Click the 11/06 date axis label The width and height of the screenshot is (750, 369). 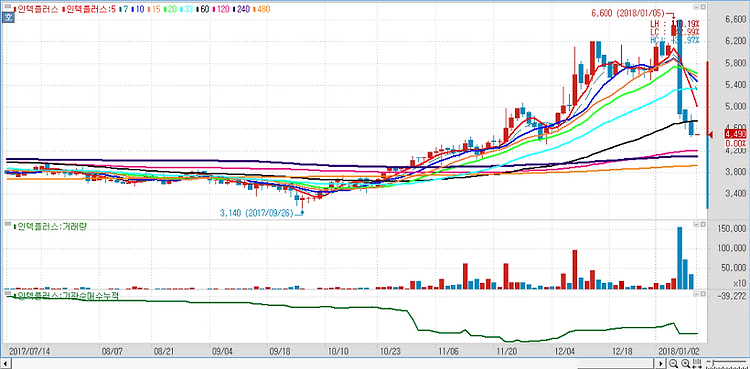tap(448, 351)
